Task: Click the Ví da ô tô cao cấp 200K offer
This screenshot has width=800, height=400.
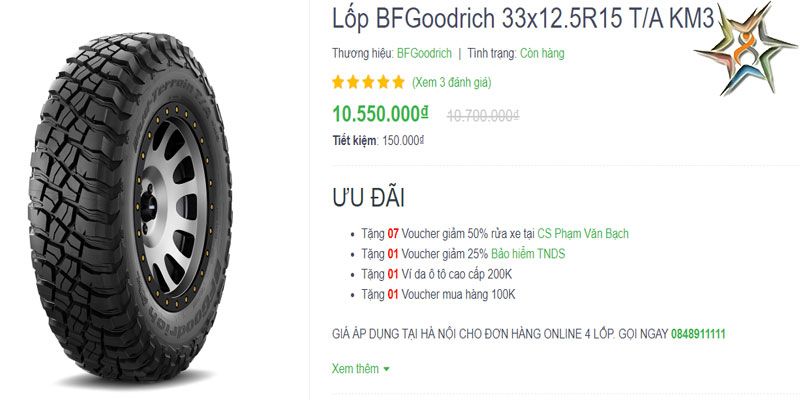Action: [457, 274]
